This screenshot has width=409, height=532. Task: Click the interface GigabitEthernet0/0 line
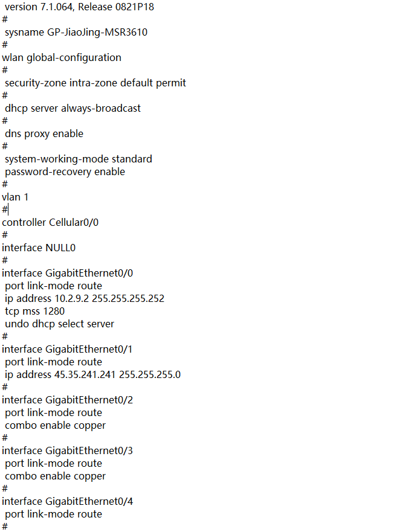pos(67,273)
